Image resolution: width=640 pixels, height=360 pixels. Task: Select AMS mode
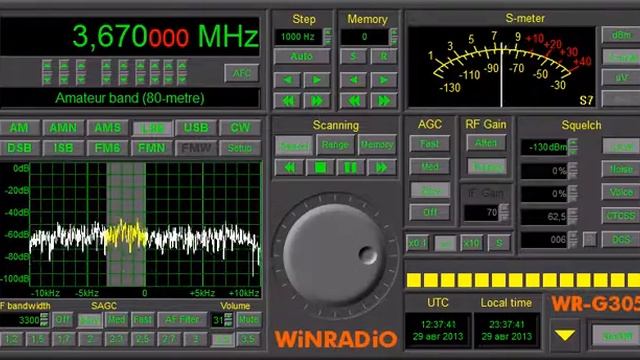tap(108, 128)
